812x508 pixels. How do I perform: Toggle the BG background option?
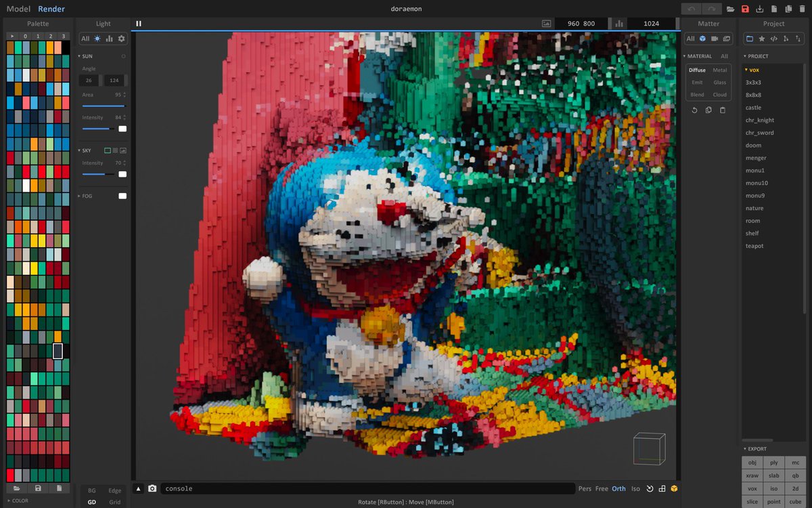92,490
